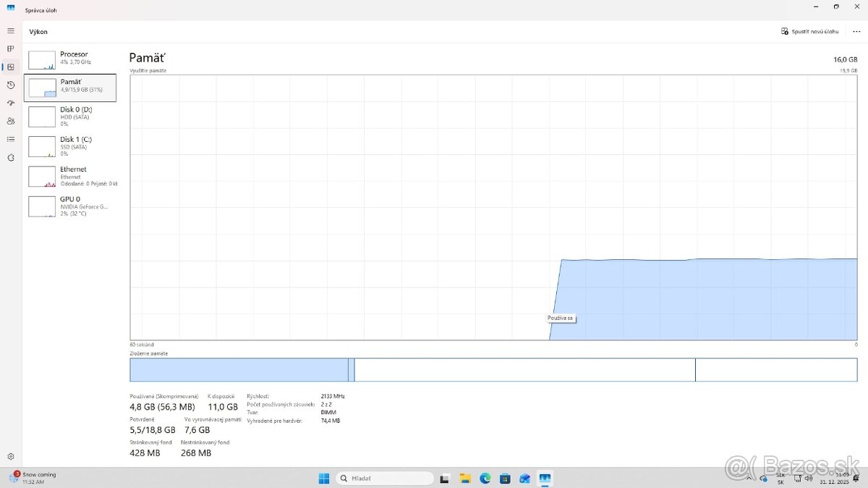Open the Users page sidebar icon

(10, 121)
